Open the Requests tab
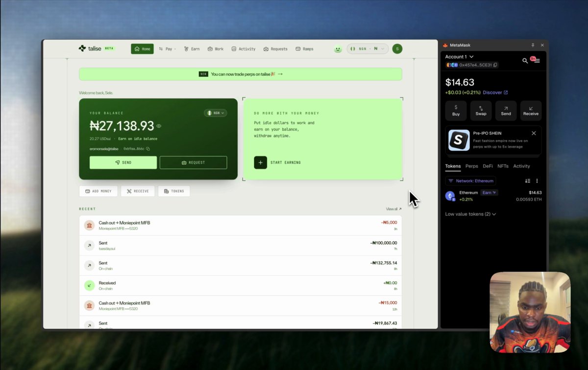The image size is (588, 370). (x=275, y=49)
